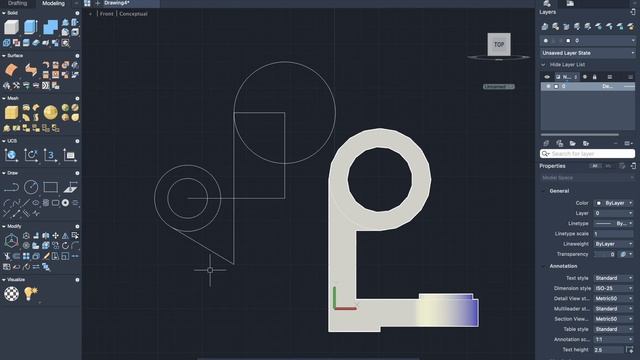This screenshot has width=640, height=360.
Task: Switch to the Modeling tab
Action: click(53, 3)
